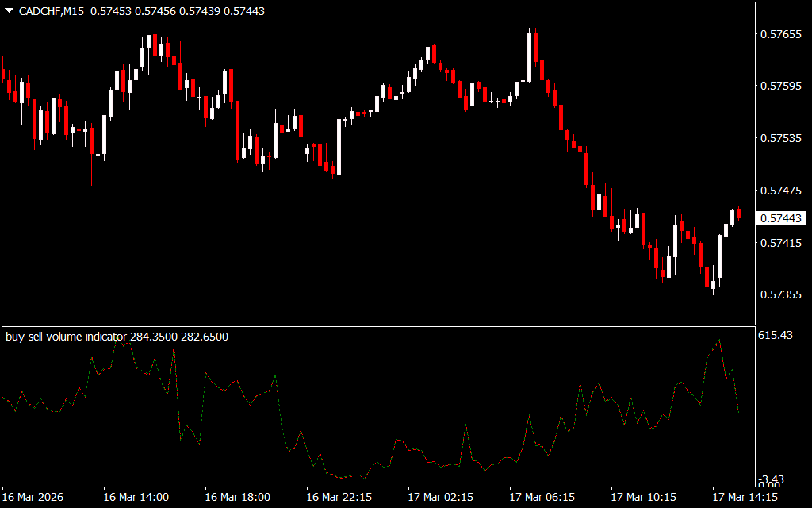
Task: Click the 0.57415 price axis label
Action: click(780, 242)
